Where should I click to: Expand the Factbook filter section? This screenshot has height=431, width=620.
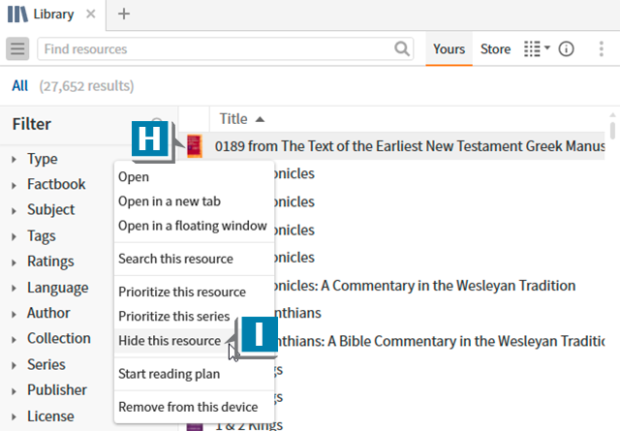point(56,184)
